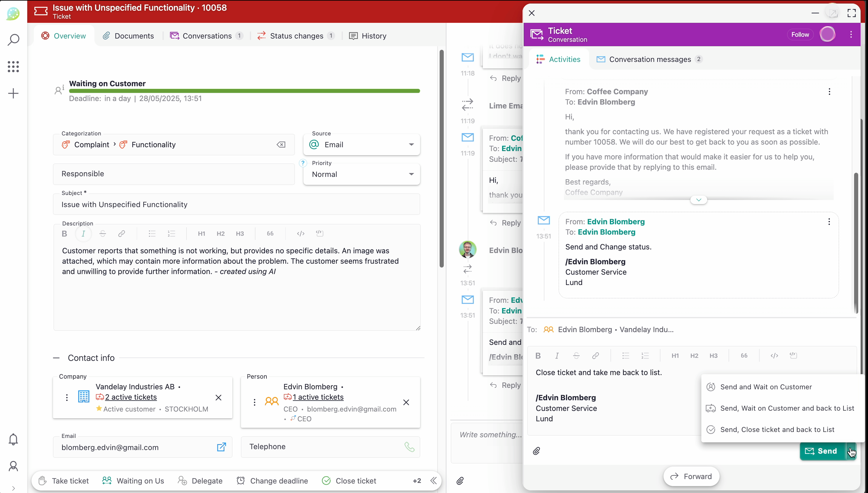The width and height of the screenshot is (868, 493).
Task: Click the Priority help question mark
Action: 303,163
